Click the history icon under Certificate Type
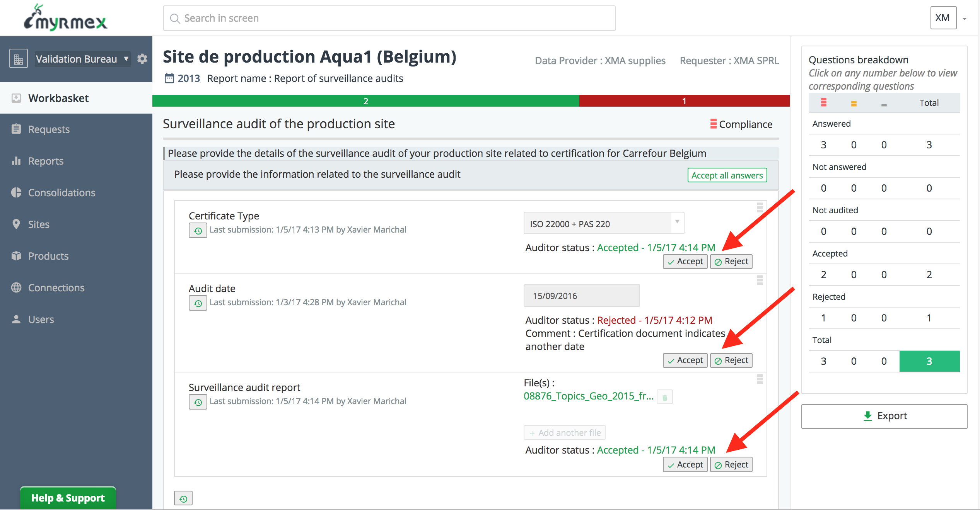The width and height of the screenshot is (980, 510). point(198,231)
